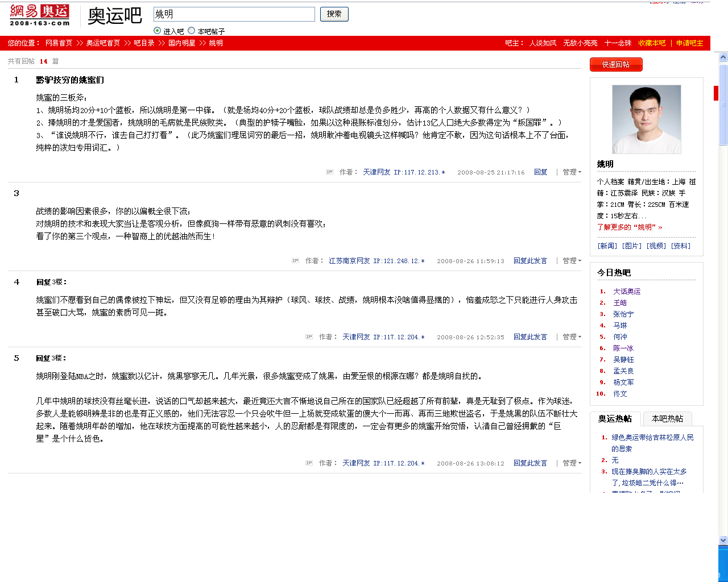Switch to the 本吧热帖 tab
Screen dimensions: 728x582
[x=667, y=419]
